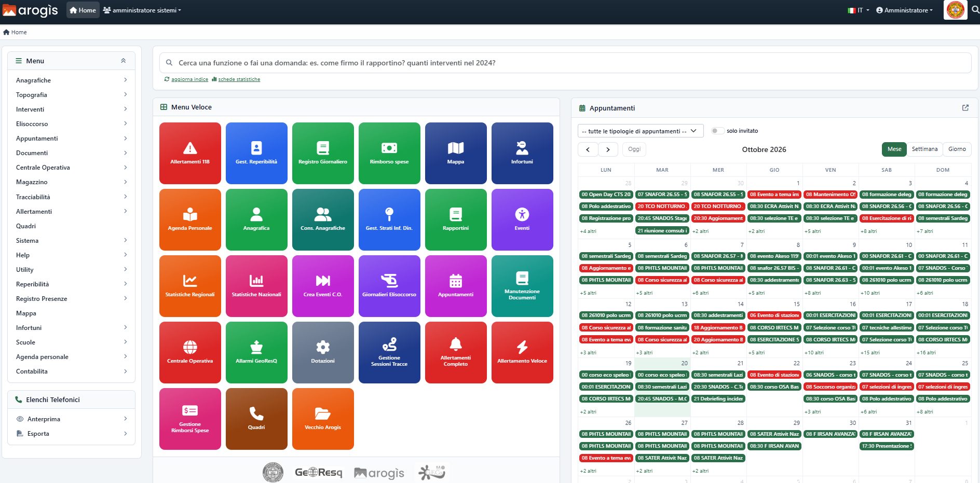Open the Agenda Personale tile

(x=190, y=219)
